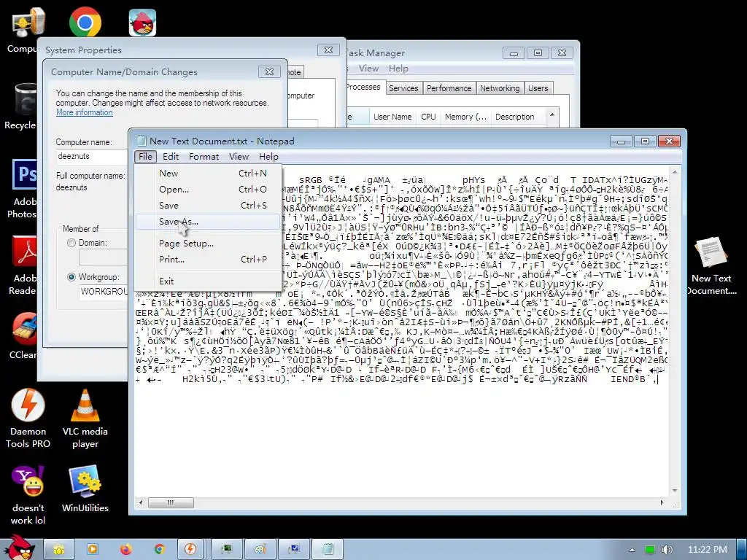747x560 pixels.
Task: Switch to Performance tab in Task Manager
Action: point(449,88)
